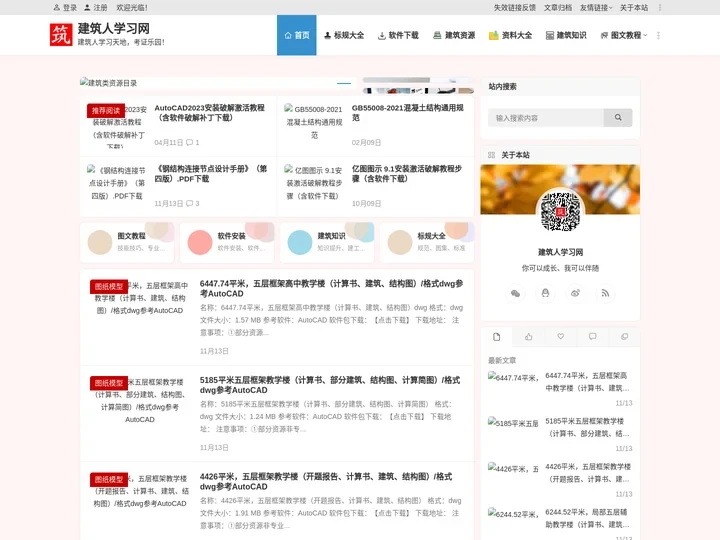The width and height of the screenshot is (720, 540).
Task: Click the WeChat contact icon
Action: coord(515,293)
